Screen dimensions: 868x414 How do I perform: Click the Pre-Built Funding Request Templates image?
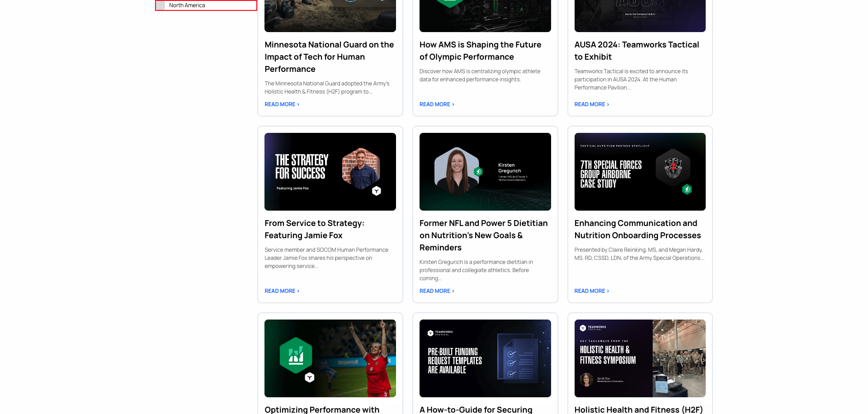(x=485, y=358)
